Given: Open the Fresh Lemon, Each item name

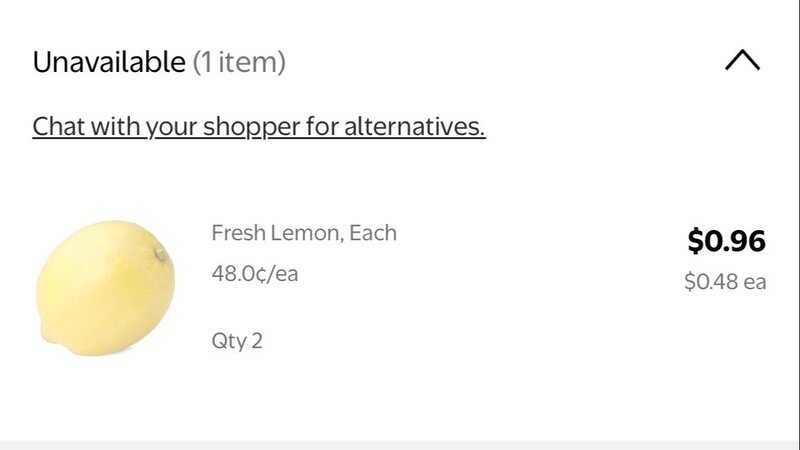Looking at the screenshot, I should pyautogui.click(x=304, y=233).
